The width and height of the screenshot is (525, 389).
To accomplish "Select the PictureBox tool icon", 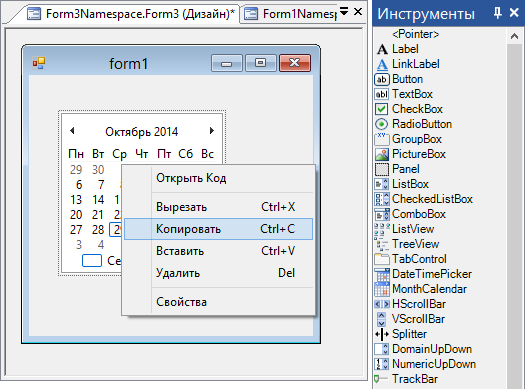I will point(382,154).
